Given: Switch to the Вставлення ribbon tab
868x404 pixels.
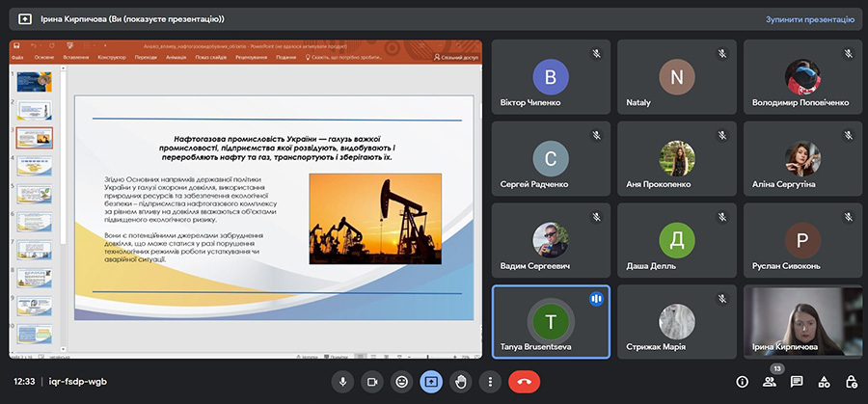Looking at the screenshot, I should pos(75,57).
